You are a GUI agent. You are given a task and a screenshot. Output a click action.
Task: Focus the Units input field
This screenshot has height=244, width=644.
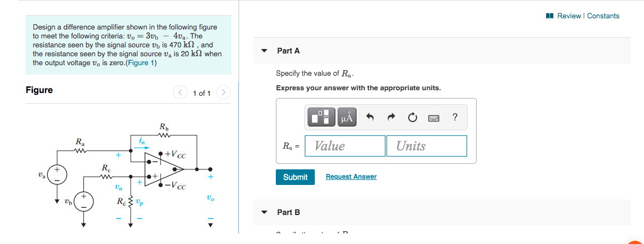427,146
